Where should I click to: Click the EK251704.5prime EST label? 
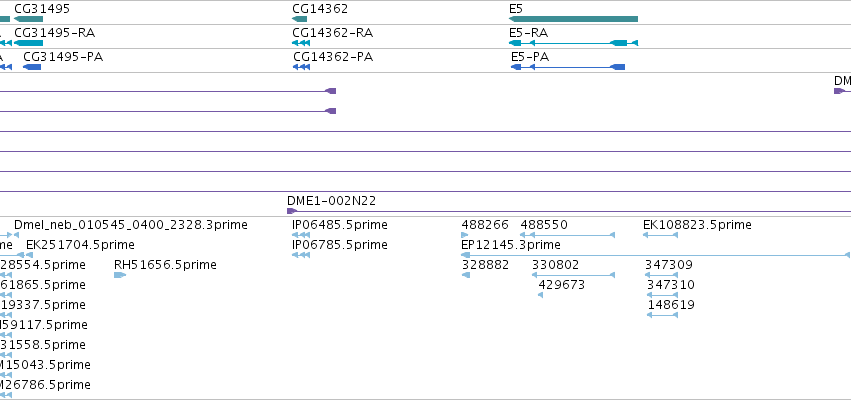point(80,245)
